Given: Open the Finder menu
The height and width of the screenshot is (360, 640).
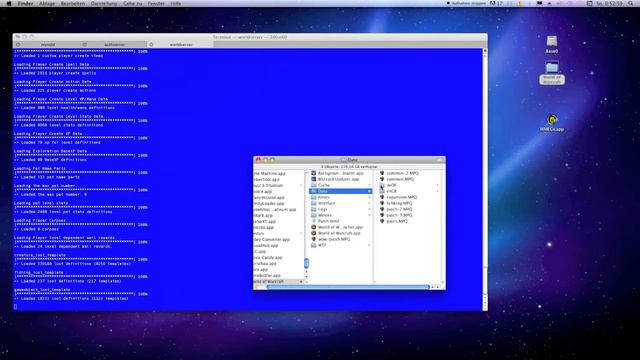Looking at the screenshot, I should click(x=25, y=3).
